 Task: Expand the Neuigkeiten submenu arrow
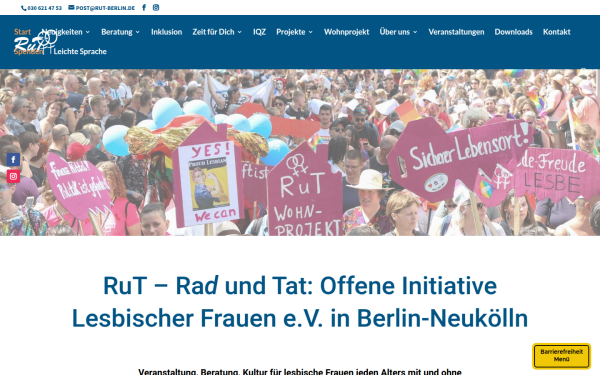click(88, 32)
